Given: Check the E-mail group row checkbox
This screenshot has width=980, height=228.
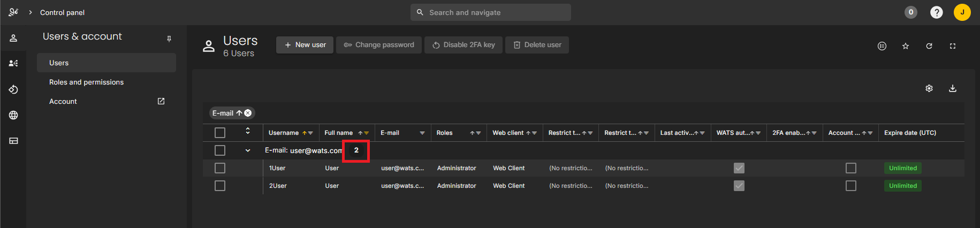Looking at the screenshot, I should (220, 150).
